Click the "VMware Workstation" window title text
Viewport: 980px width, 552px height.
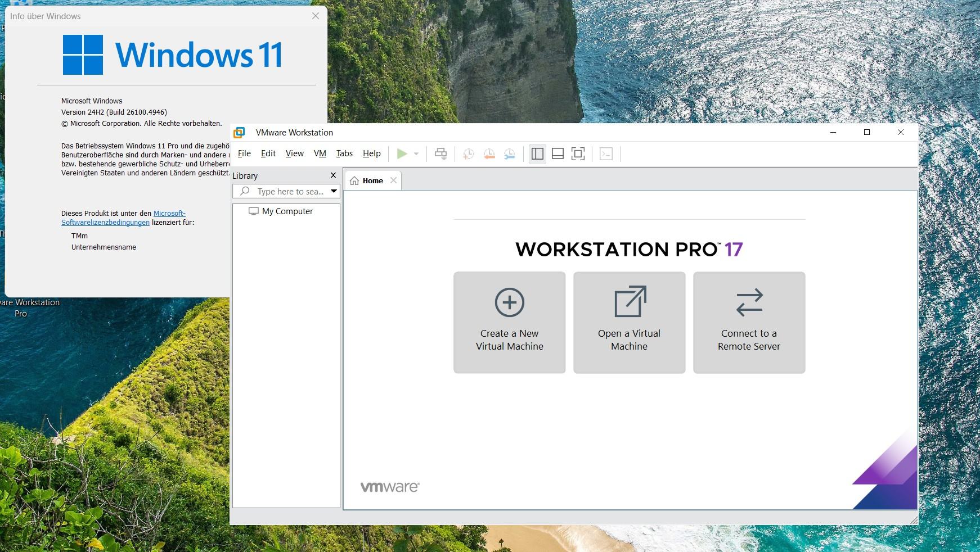coord(294,133)
